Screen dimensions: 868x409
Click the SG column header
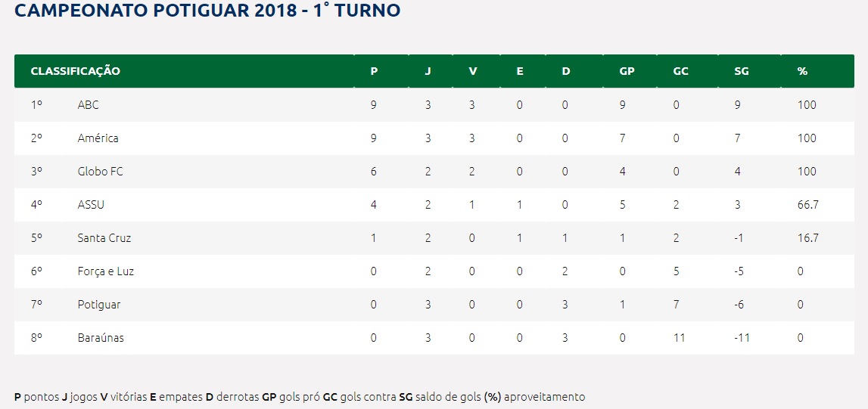(x=741, y=71)
